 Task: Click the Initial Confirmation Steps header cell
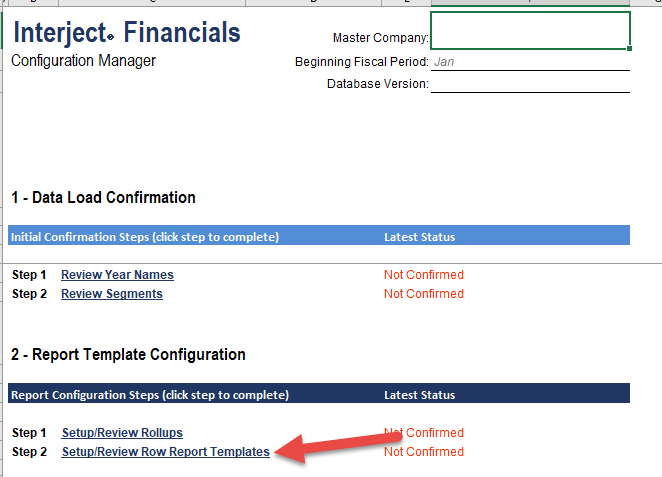(x=145, y=237)
